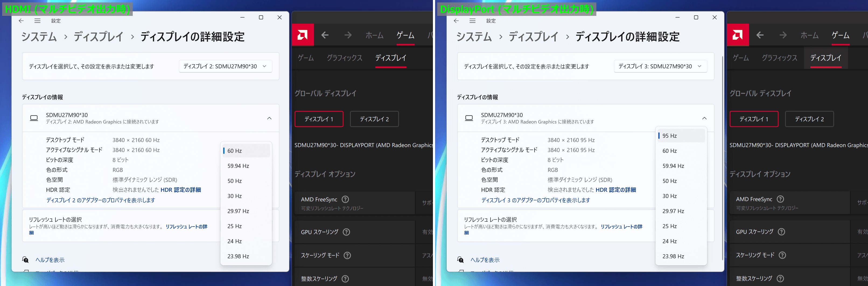Click monitor icon beside SDMU27M90*30 in left Settings
868x286 pixels.
click(34, 118)
